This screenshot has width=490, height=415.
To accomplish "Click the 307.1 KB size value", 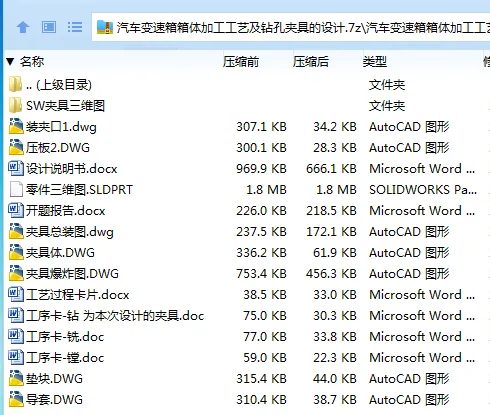I will [261, 127].
